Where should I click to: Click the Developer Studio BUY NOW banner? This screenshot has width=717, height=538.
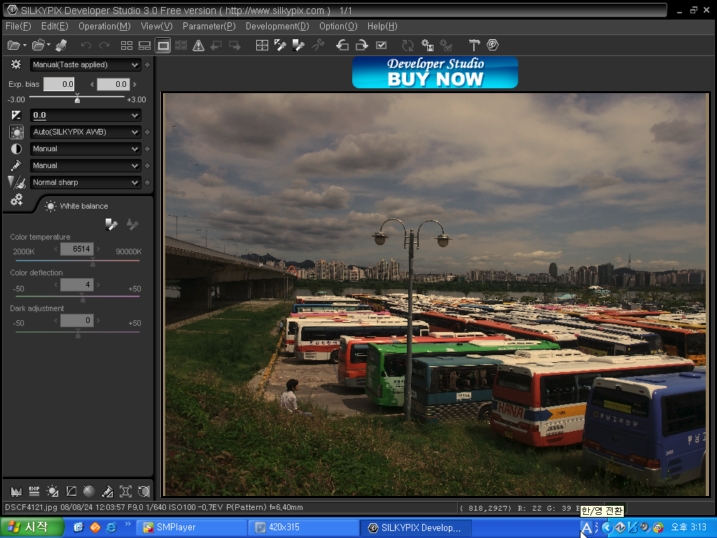435,72
